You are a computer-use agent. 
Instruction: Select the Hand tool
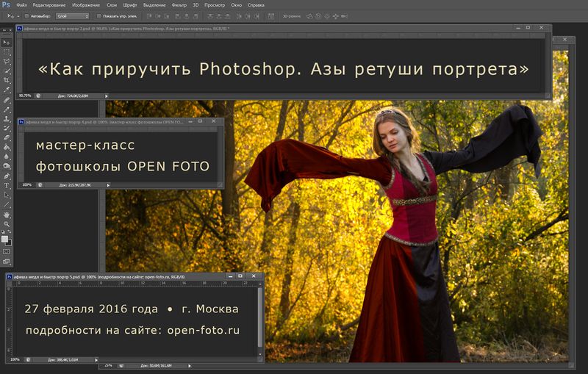[7, 215]
